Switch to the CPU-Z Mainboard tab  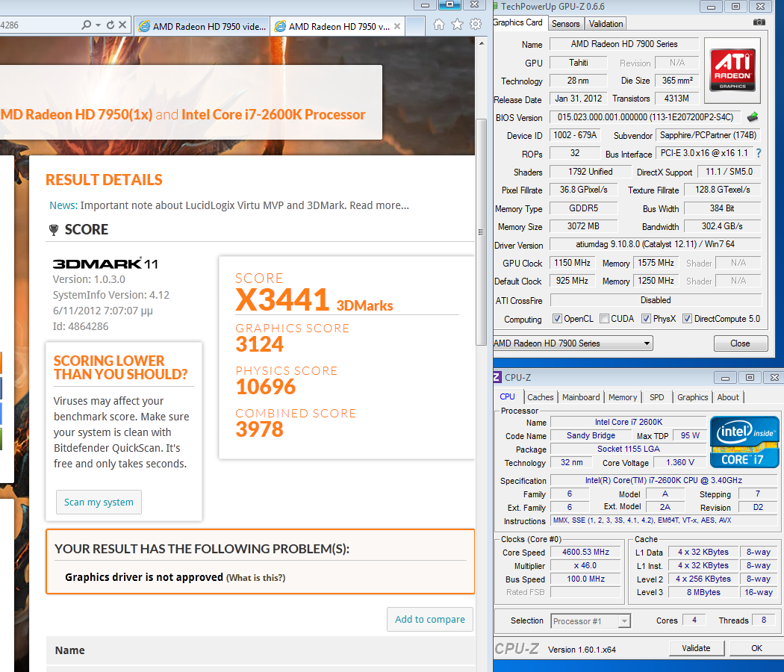[581, 397]
